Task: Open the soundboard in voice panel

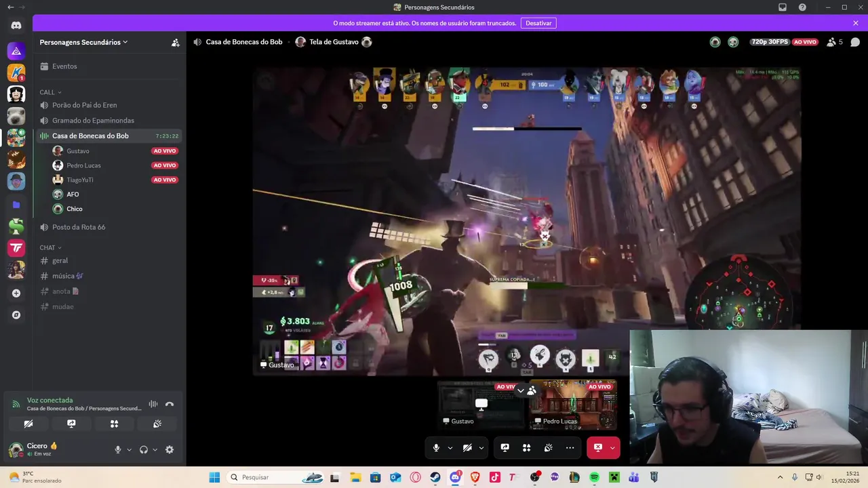Action: 157,424
